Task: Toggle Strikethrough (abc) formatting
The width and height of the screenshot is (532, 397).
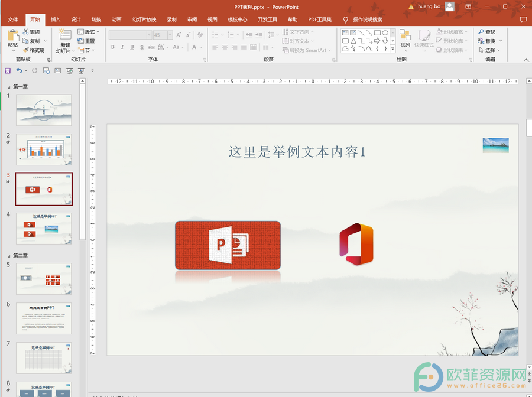Action: point(151,47)
